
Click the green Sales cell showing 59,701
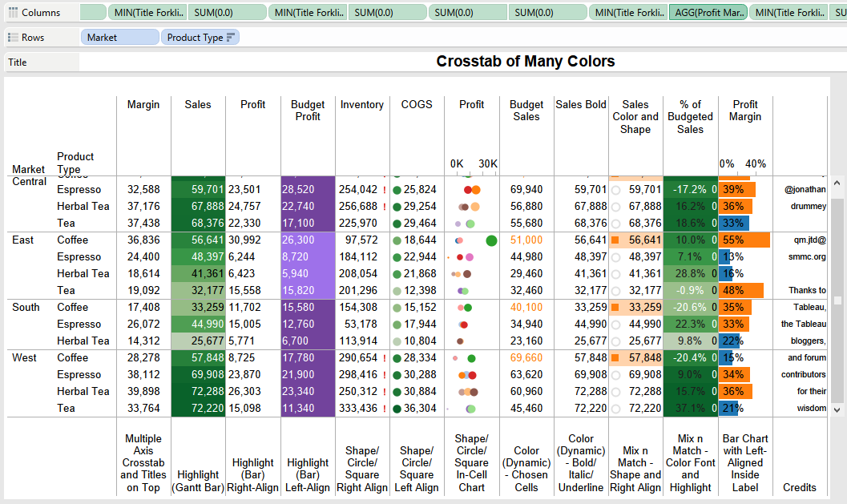198,190
